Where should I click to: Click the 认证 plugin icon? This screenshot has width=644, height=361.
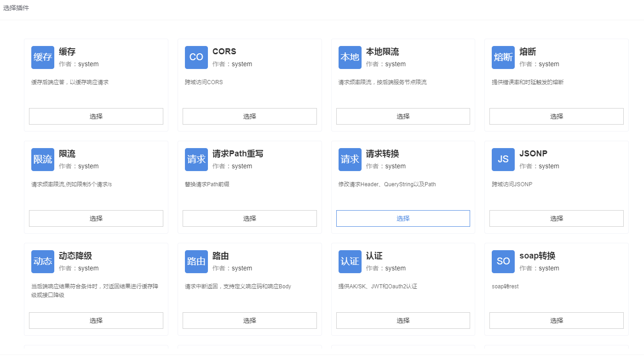coord(350,262)
